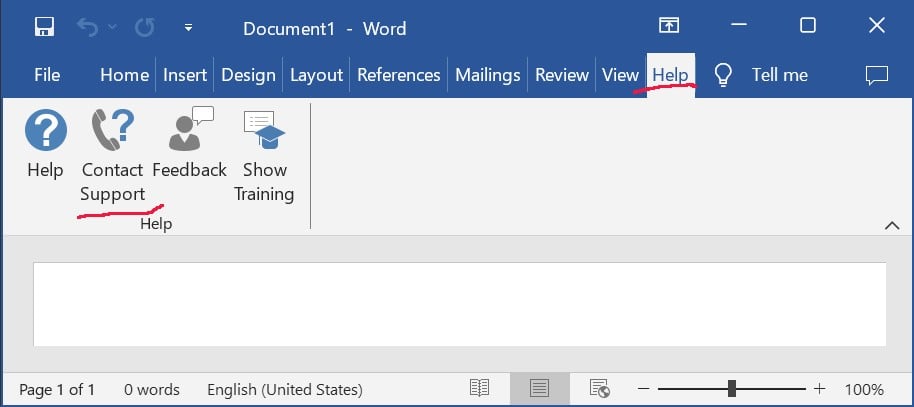Open the File tab
This screenshot has height=407, width=914.
click(x=47, y=75)
